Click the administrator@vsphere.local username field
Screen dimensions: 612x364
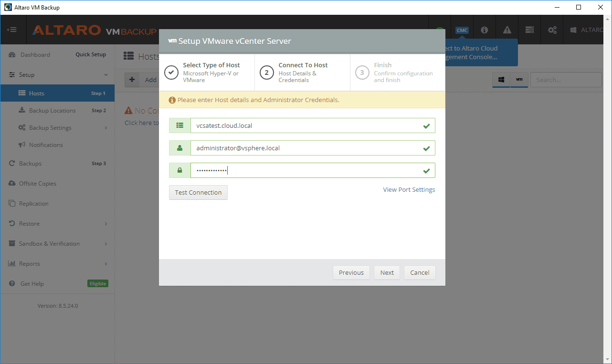tap(313, 148)
